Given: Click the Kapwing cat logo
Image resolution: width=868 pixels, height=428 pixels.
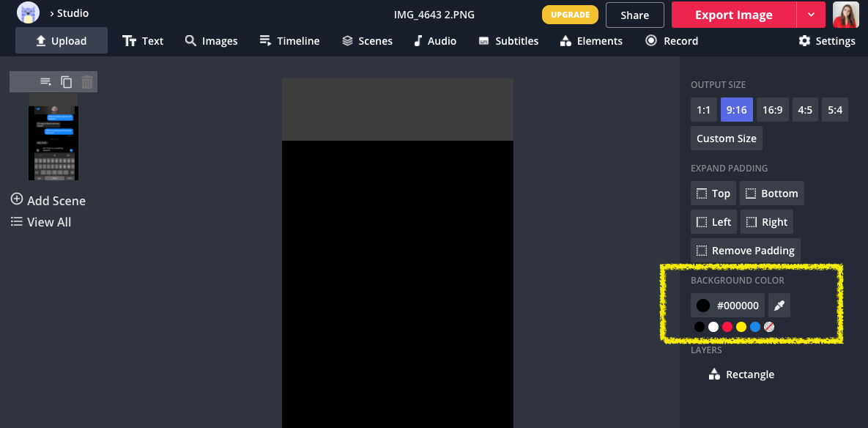Looking at the screenshot, I should pyautogui.click(x=28, y=13).
